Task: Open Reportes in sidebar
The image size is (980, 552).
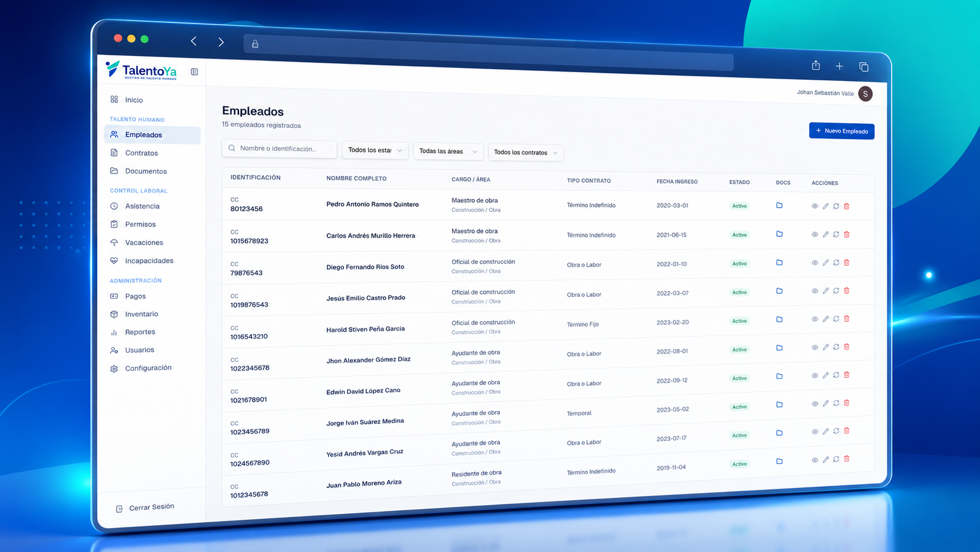Action: (139, 332)
